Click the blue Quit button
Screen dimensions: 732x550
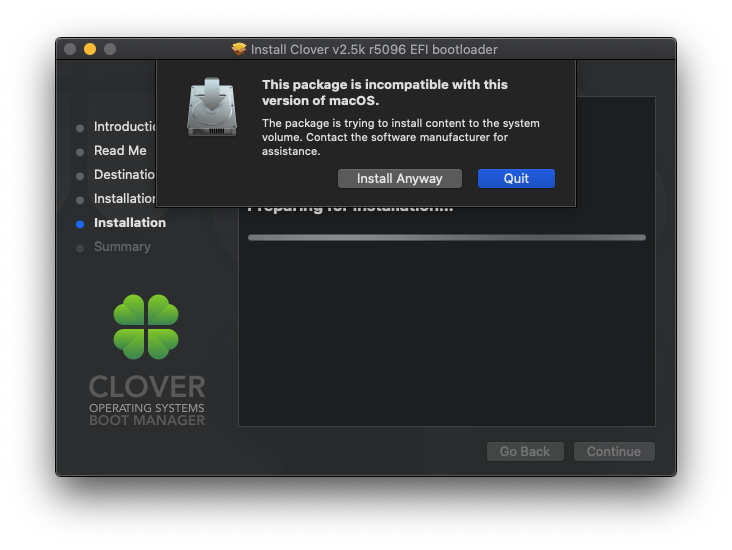516,178
